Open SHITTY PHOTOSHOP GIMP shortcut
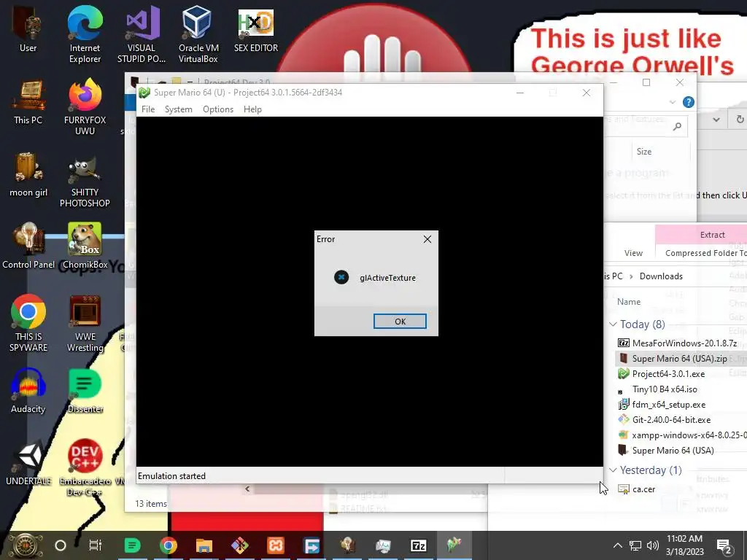Image resolution: width=747 pixels, height=560 pixels. (x=85, y=180)
